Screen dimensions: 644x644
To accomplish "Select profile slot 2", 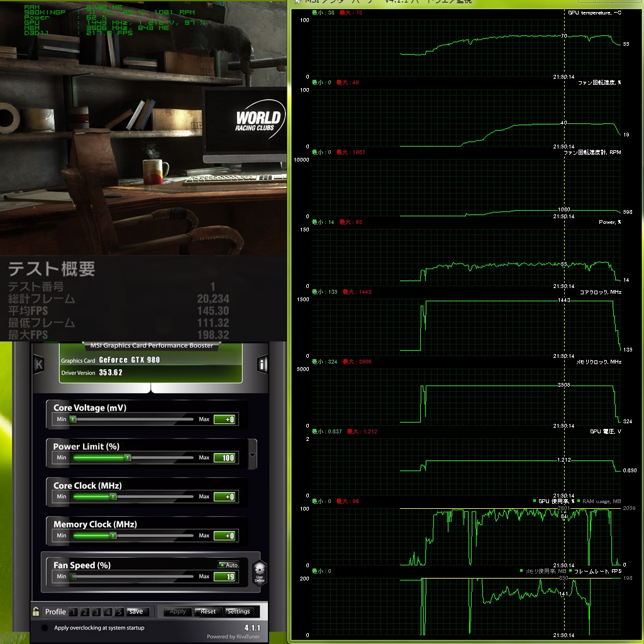I will [85, 612].
